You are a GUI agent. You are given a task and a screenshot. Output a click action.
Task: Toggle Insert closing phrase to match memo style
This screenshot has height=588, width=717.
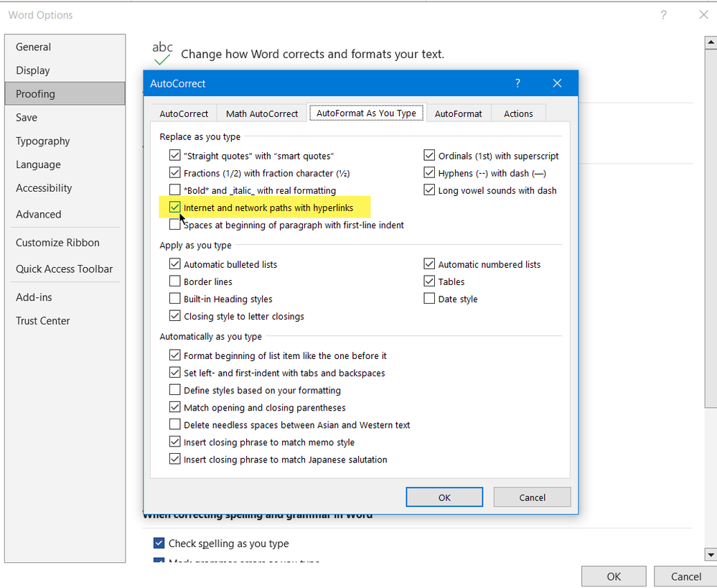click(x=174, y=442)
